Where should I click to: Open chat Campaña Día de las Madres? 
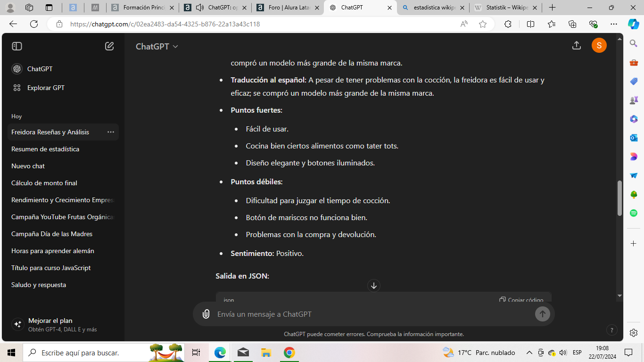63,234
